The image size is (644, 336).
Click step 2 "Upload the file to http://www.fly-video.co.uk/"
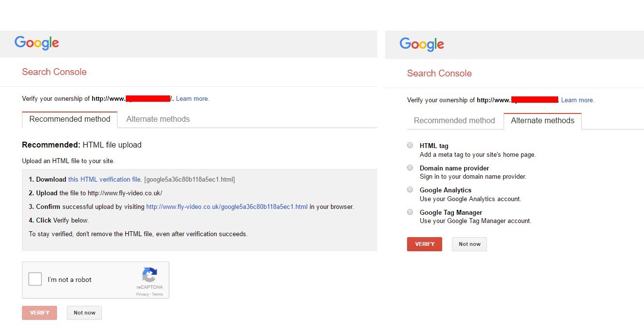96,193
